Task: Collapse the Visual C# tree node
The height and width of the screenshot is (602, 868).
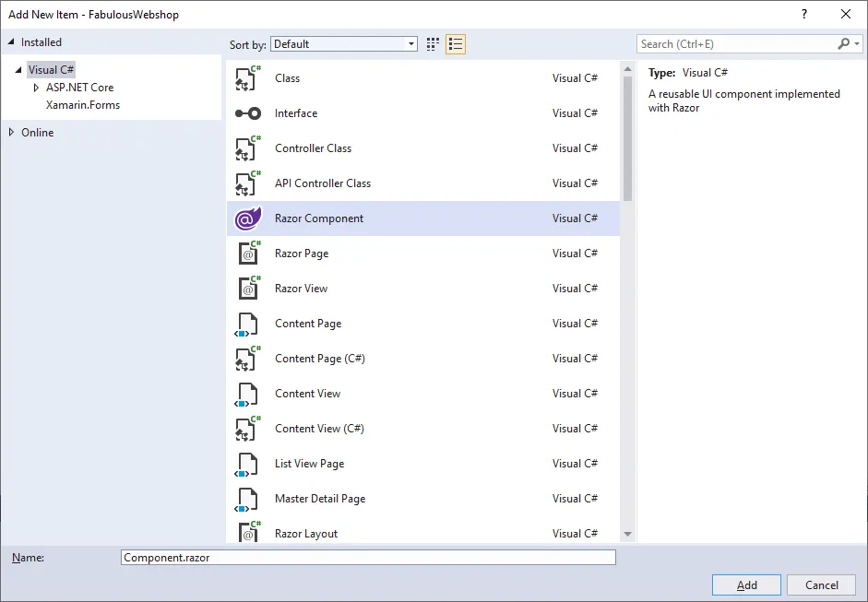Action: click(18, 70)
